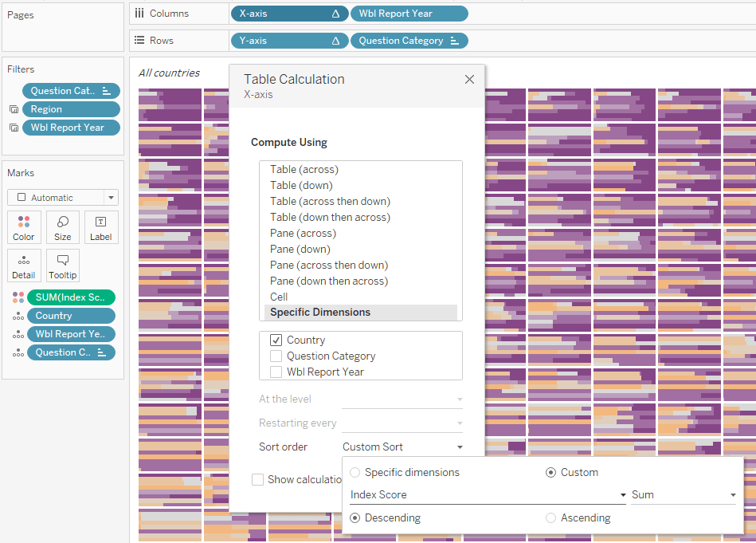Open the Color marks card

(24, 227)
